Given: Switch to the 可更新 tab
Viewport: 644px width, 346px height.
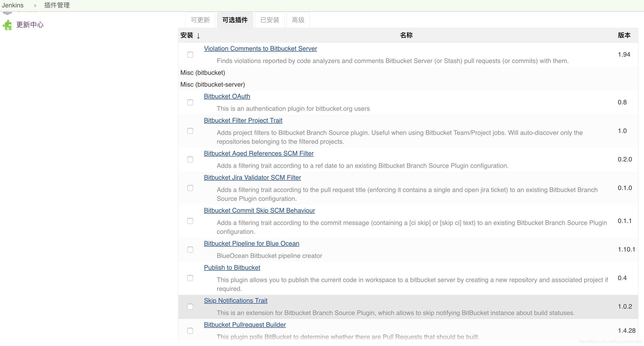Looking at the screenshot, I should click(200, 20).
